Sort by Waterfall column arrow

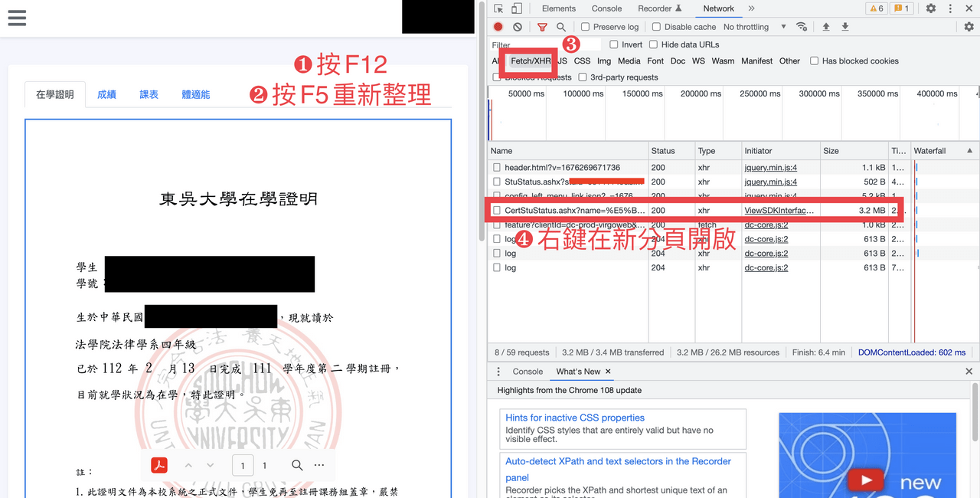click(970, 151)
